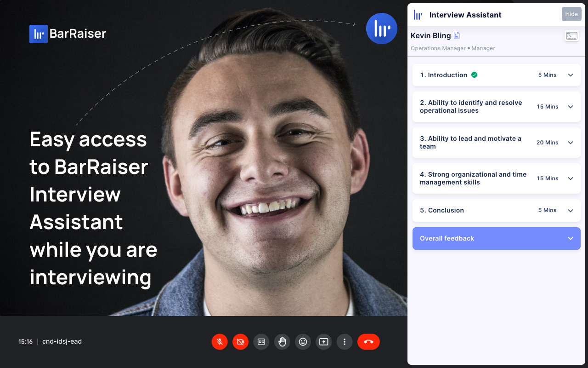Viewport: 588px width, 368px height.
Task: Click the BarRaiser logo in the video
Action: pyautogui.click(x=68, y=34)
